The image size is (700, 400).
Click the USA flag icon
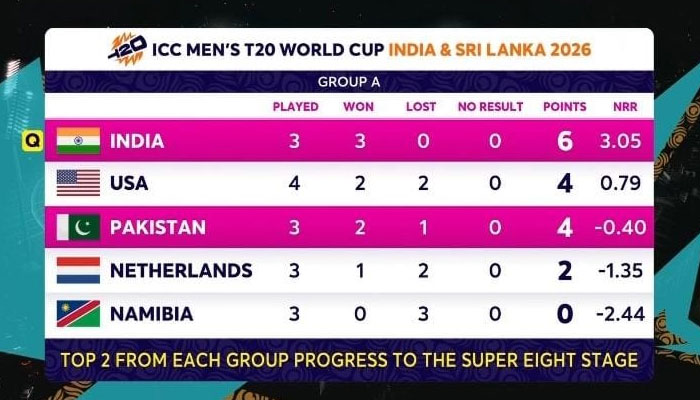point(78,184)
